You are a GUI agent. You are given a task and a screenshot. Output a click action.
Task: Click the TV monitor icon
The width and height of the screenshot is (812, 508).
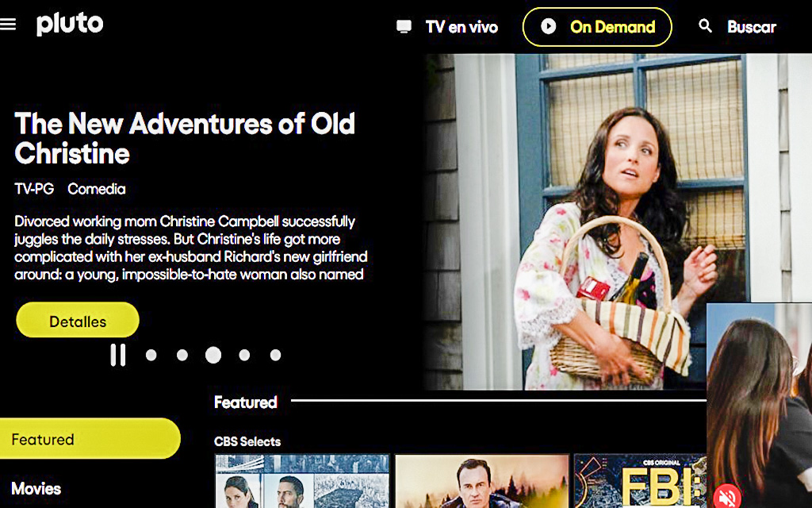pos(404,26)
